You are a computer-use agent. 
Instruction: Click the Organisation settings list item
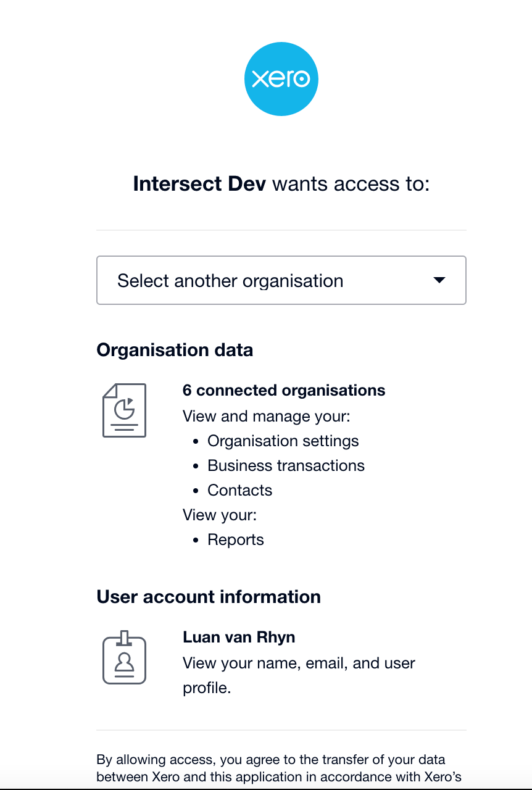[x=283, y=441]
